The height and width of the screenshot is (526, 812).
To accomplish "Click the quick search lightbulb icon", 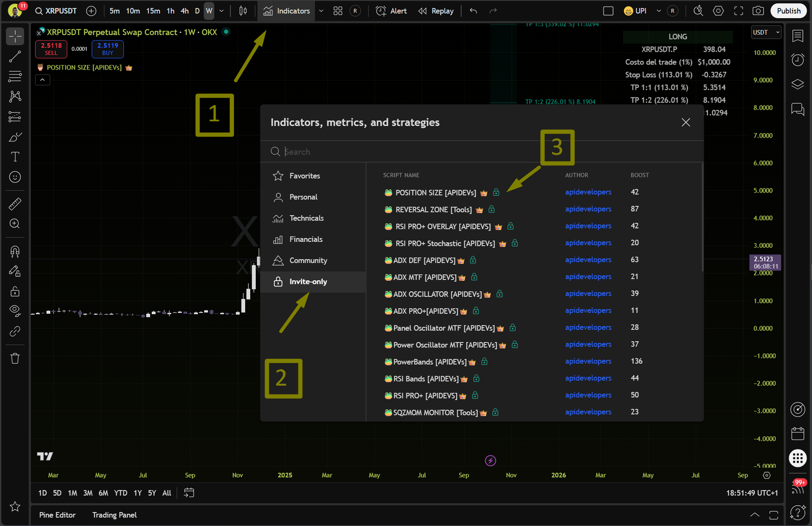I will pyautogui.click(x=698, y=11).
